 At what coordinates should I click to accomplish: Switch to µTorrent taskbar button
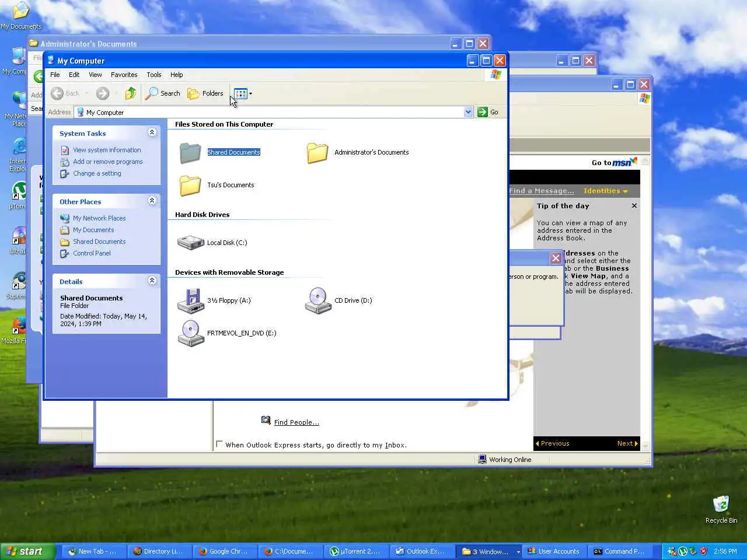tap(355, 551)
